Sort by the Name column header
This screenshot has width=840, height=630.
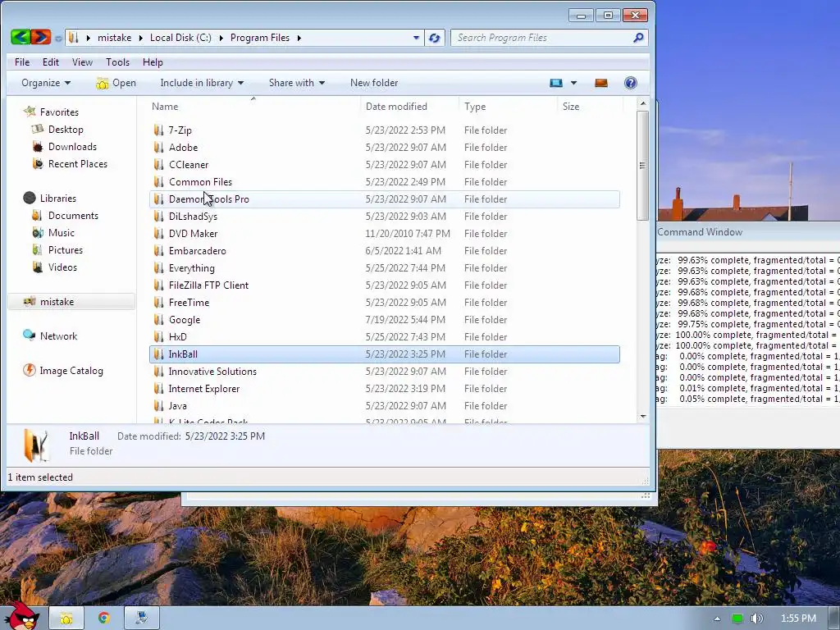click(253, 106)
